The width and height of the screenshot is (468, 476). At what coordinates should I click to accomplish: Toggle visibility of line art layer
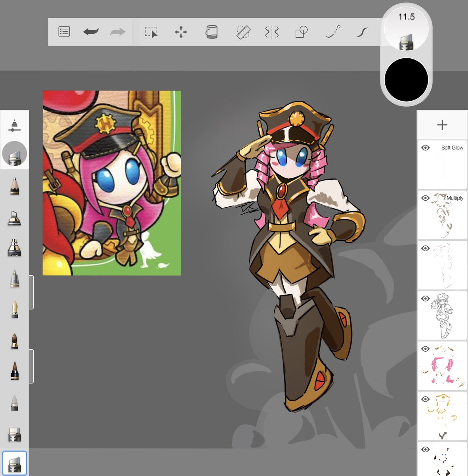[426, 299]
